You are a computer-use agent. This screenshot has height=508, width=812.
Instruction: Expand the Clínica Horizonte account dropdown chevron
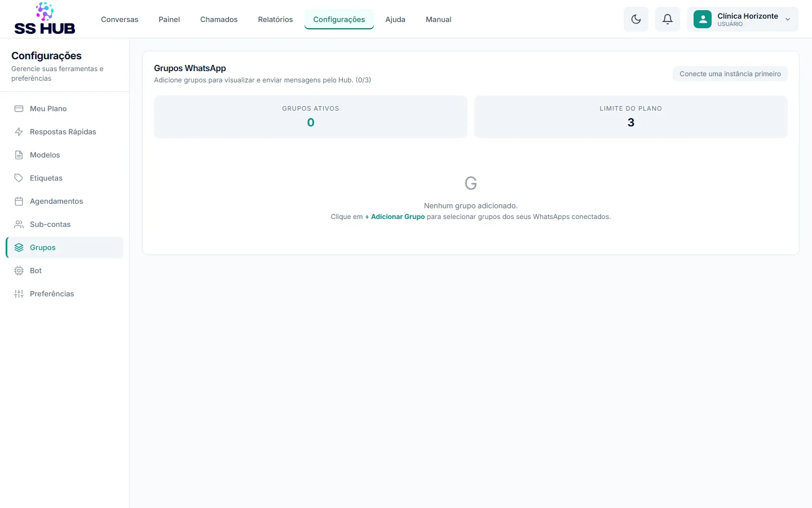[x=788, y=20]
